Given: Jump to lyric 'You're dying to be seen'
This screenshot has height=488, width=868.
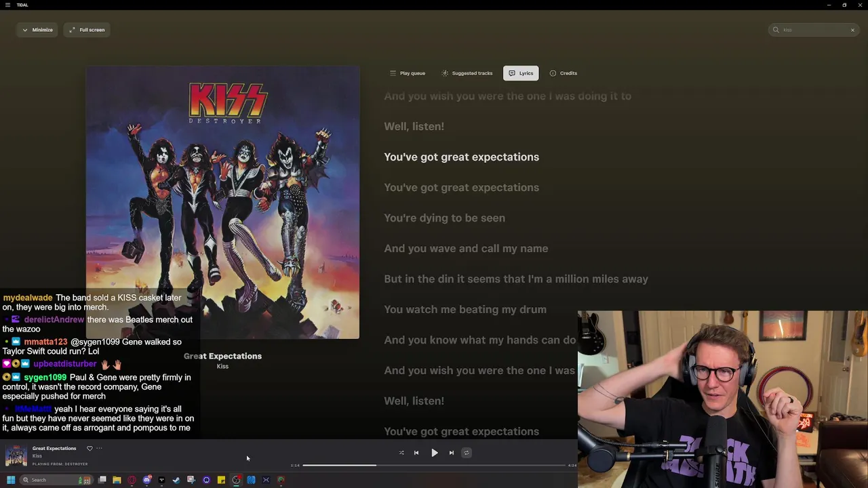Looking at the screenshot, I should pos(444,218).
